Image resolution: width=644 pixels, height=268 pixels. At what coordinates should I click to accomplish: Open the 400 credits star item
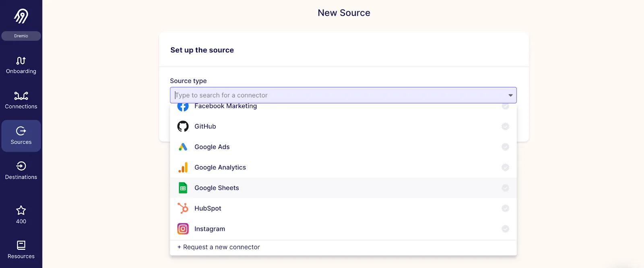click(x=21, y=215)
